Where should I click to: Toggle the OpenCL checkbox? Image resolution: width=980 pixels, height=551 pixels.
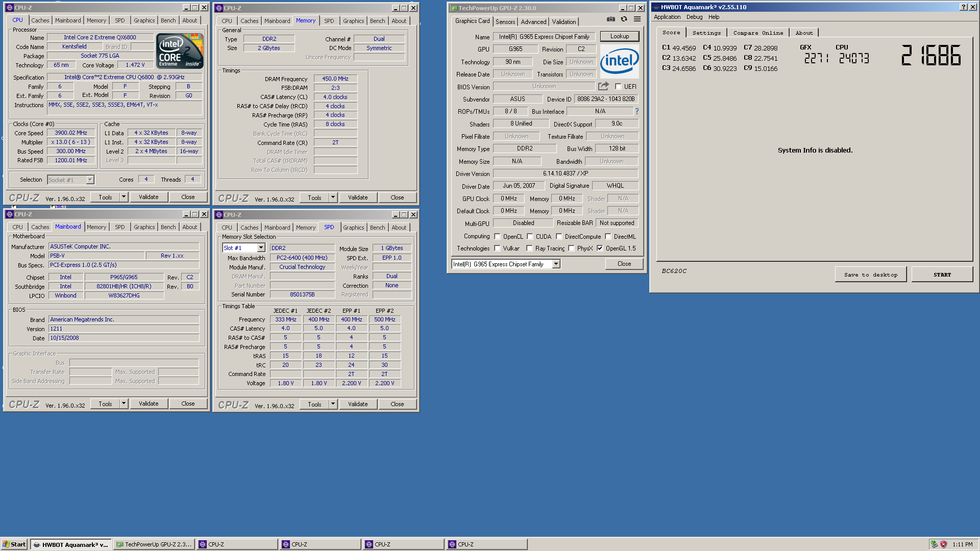point(497,237)
